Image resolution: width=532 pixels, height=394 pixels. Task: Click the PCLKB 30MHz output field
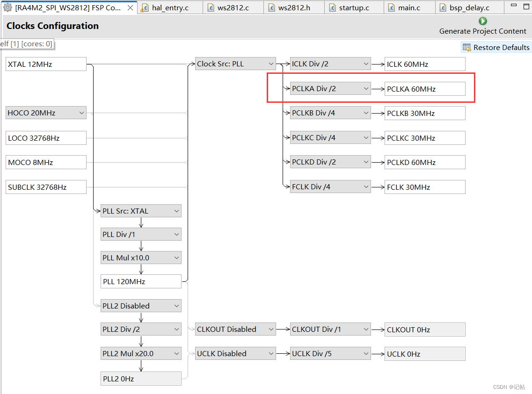tap(425, 113)
